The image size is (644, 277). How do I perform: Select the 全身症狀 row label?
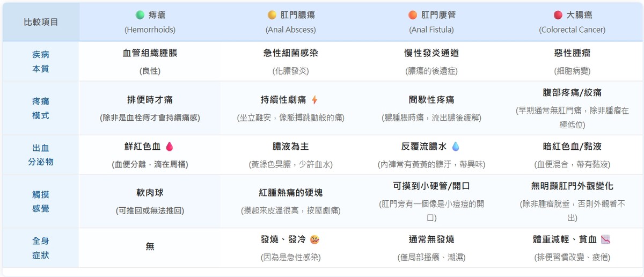41,248
